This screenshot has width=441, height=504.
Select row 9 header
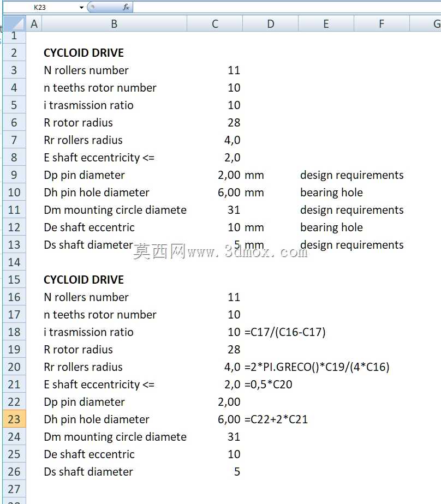pos(14,175)
